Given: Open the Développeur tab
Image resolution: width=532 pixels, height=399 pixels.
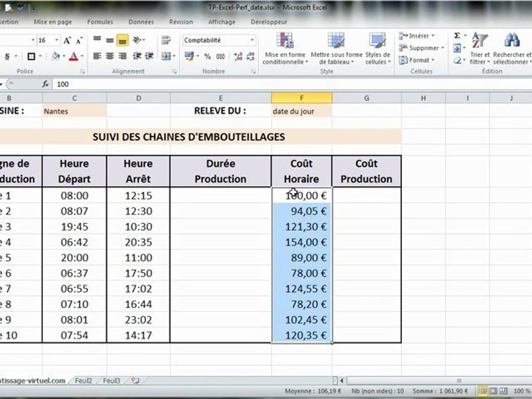Looking at the screenshot, I should [x=269, y=22].
